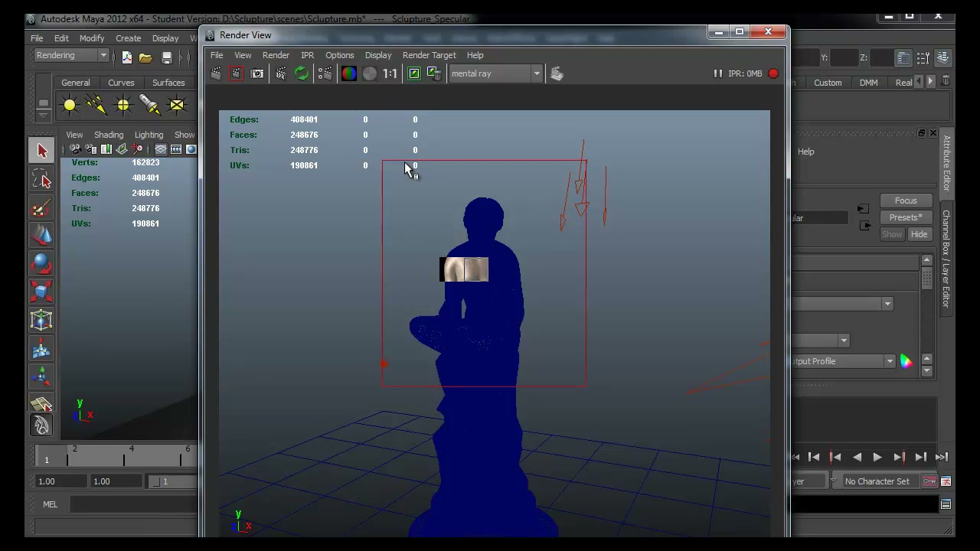
Task: Activate the Lasso select tool
Action: (42, 179)
